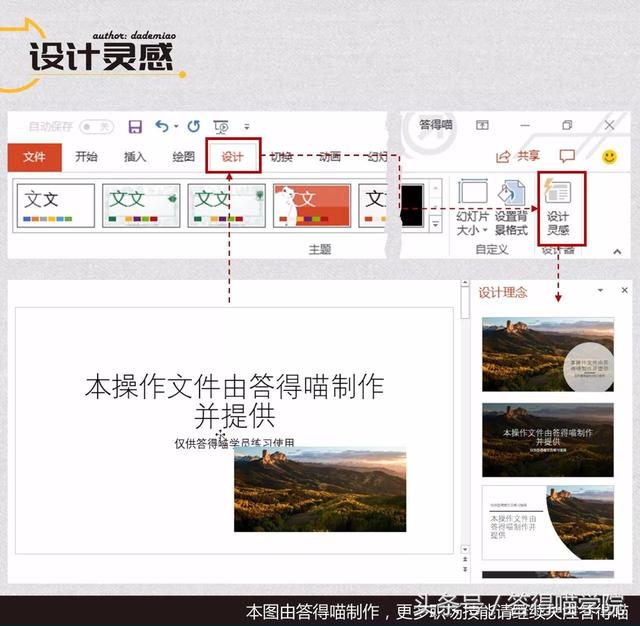Open the 幻灯片大小 Slide Size dropdown
640x626 pixels.
click(472, 208)
